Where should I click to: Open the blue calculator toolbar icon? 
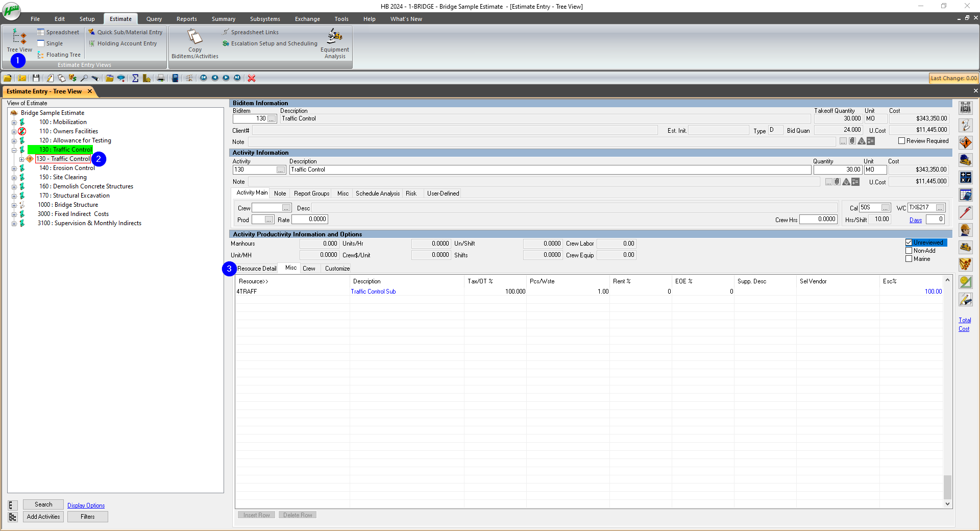tap(175, 78)
